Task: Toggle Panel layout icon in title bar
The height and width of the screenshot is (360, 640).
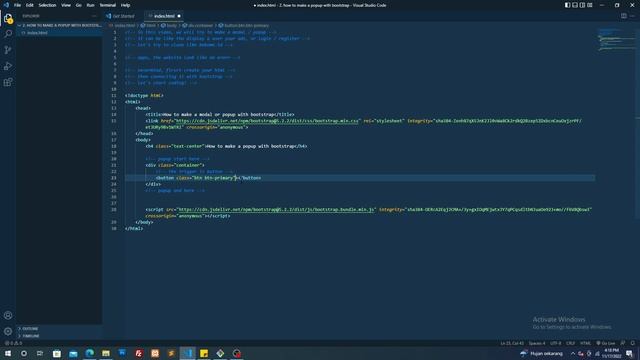Action: (x=575, y=5)
